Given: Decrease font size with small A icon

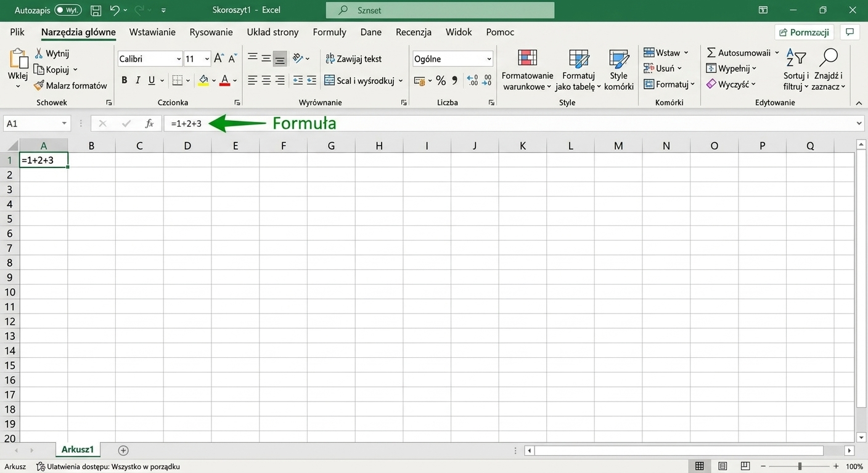Looking at the screenshot, I should click(232, 59).
